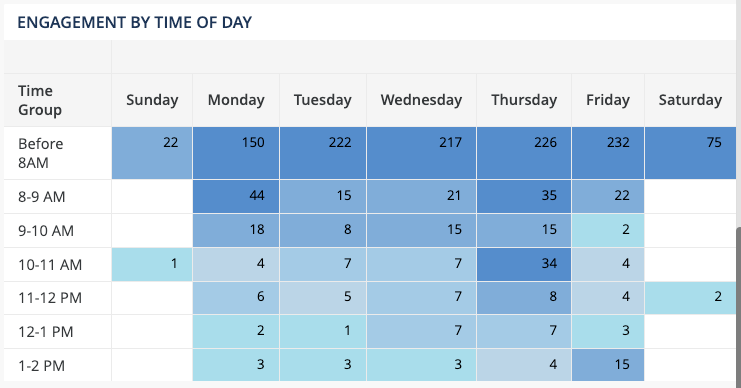Click the Engagement By Time Of Day title
The width and height of the screenshot is (741, 388).
[135, 22]
